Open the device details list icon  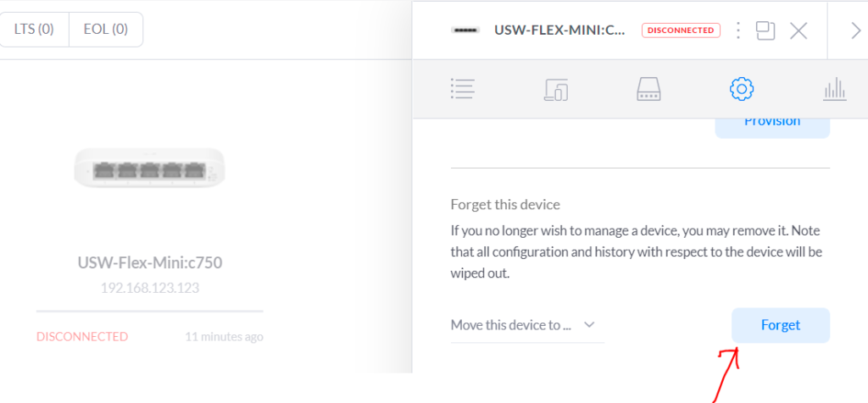[x=462, y=88]
